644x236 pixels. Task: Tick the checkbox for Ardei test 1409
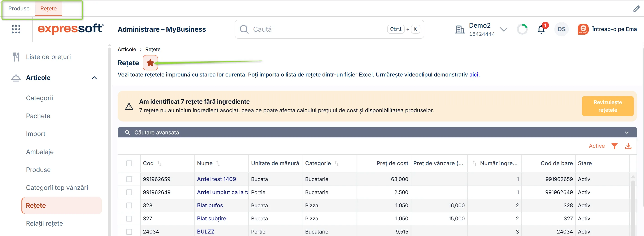tap(129, 179)
